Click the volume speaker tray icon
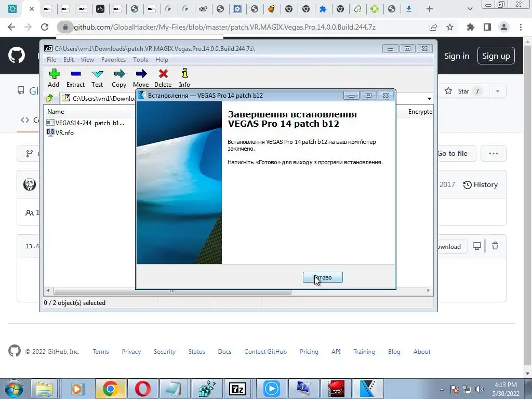This screenshot has height=399, width=532. pyautogui.click(x=480, y=389)
